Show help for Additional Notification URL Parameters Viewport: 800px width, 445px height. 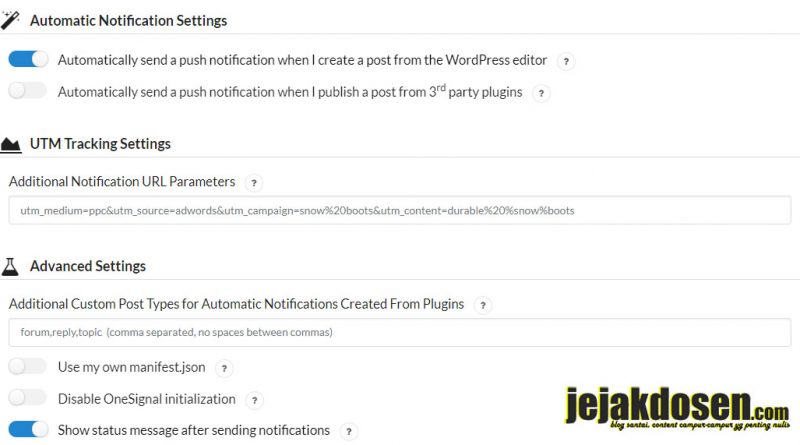pos(254,183)
